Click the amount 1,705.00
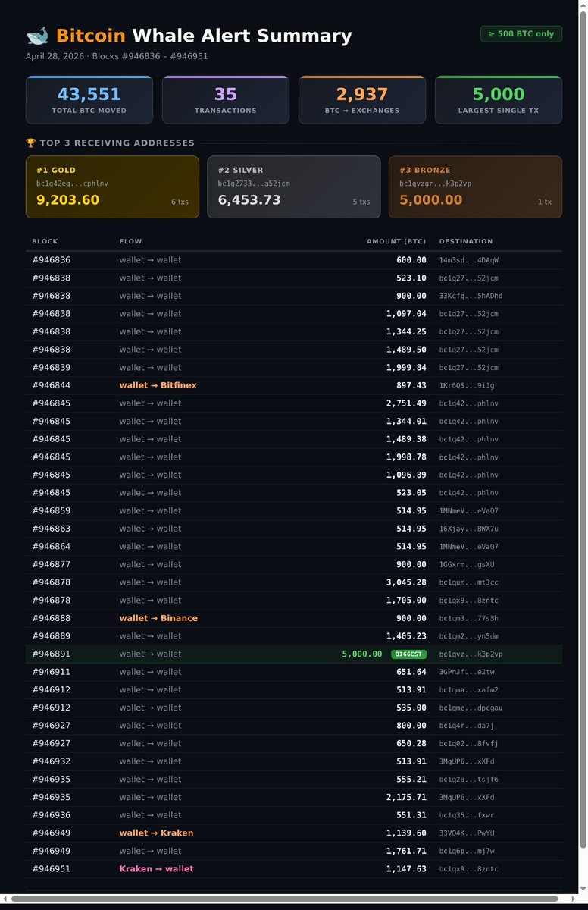Screen dimensions: 588x910 (406, 601)
